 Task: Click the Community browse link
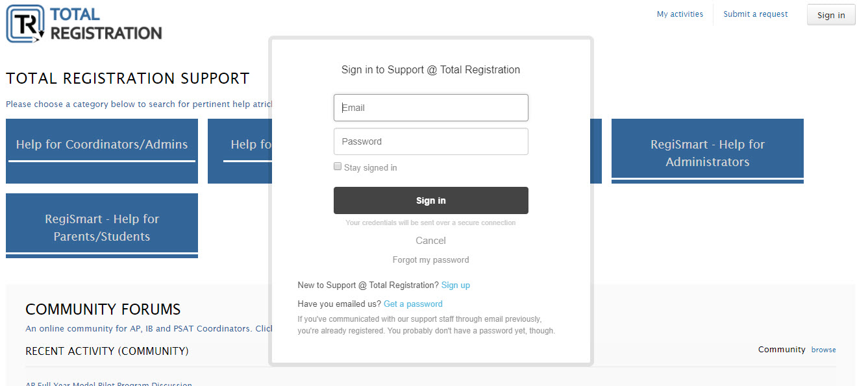click(824, 350)
